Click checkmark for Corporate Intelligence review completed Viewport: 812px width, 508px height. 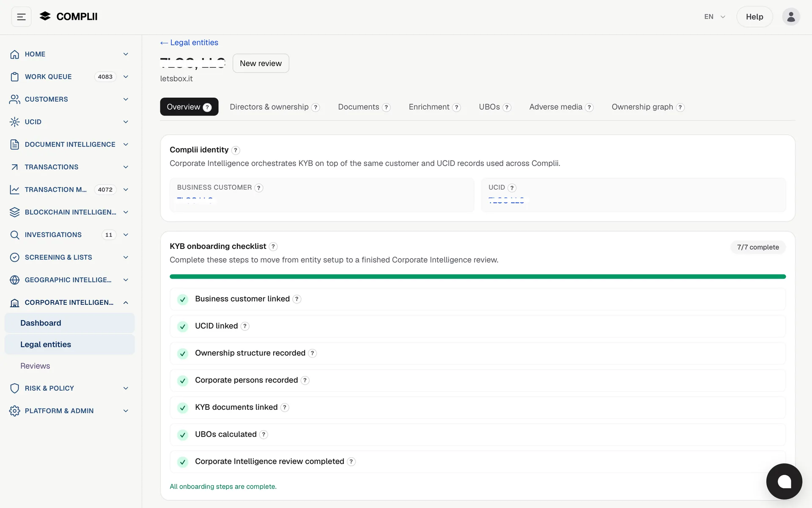point(183,462)
